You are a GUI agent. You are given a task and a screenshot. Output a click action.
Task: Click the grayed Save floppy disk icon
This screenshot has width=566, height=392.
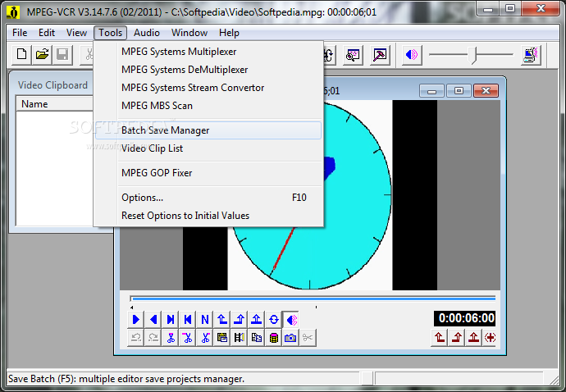62,55
